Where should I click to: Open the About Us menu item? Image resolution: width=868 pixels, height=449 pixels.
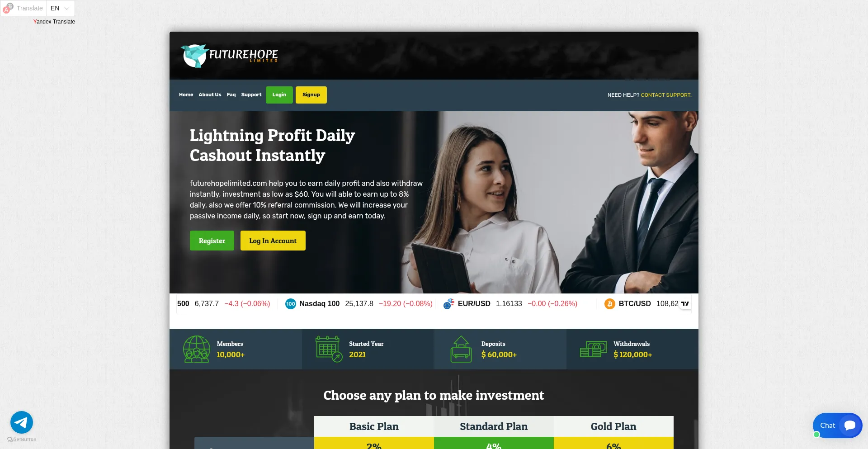click(210, 95)
